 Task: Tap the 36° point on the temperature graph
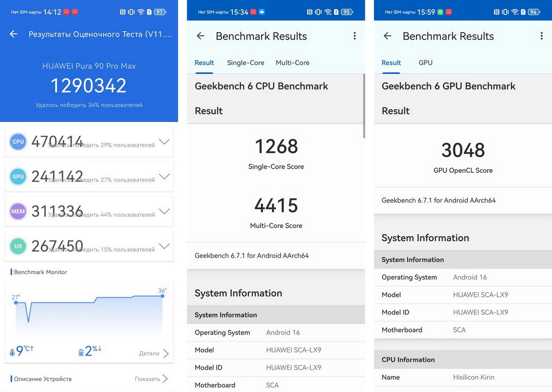[162, 295]
